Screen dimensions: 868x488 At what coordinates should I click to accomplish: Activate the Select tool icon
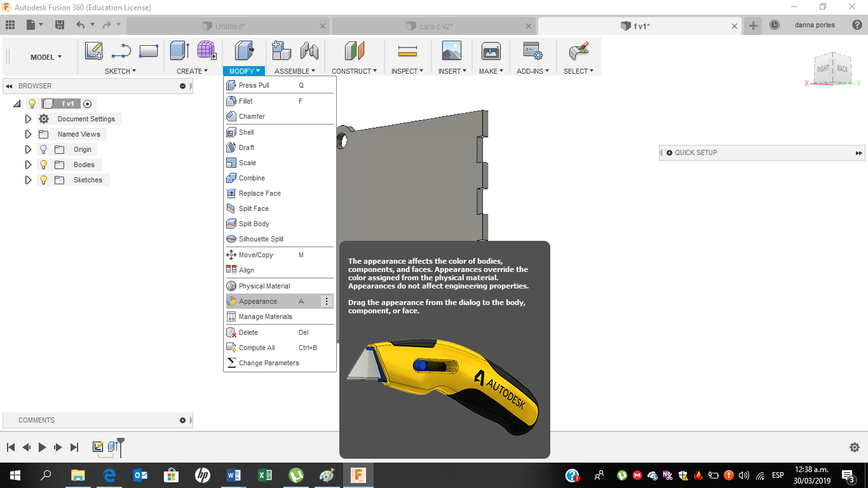[x=578, y=51]
